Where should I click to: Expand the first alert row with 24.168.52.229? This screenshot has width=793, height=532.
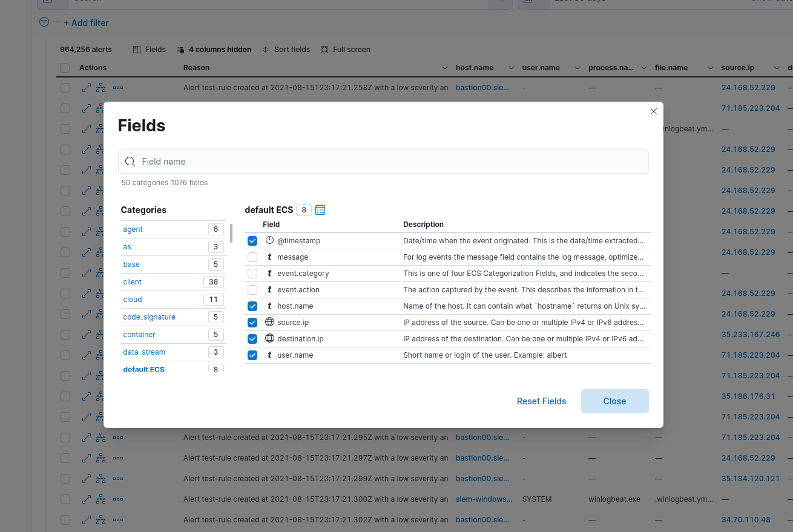(x=87, y=88)
